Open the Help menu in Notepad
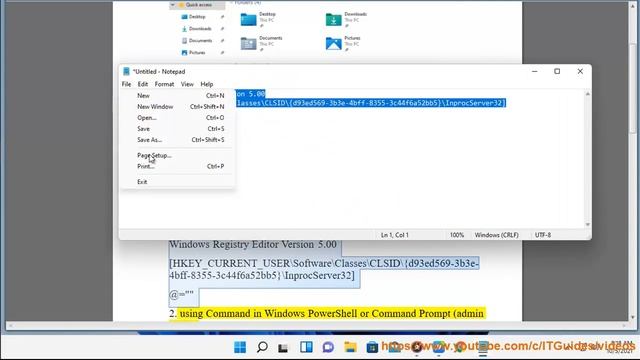Image resolution: width=640 pixels, height=360 pixels. point(207,84)
